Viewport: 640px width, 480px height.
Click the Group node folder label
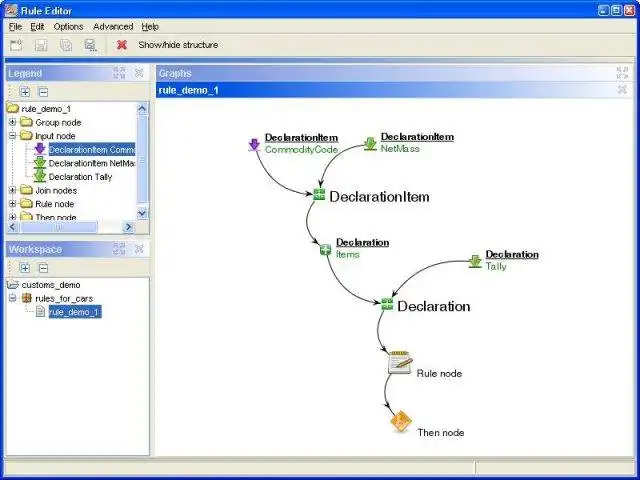58,122
